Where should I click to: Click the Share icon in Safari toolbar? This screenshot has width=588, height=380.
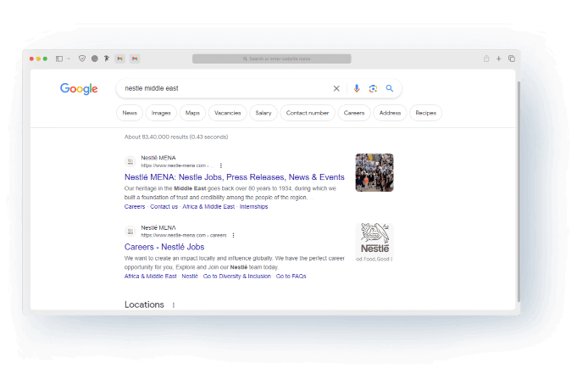click(486, 59)
